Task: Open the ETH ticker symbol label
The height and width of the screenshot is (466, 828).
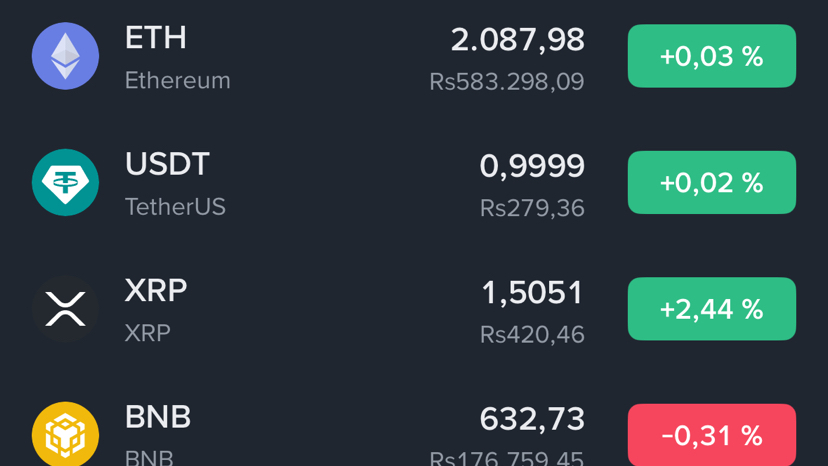Action: (155, 38)
